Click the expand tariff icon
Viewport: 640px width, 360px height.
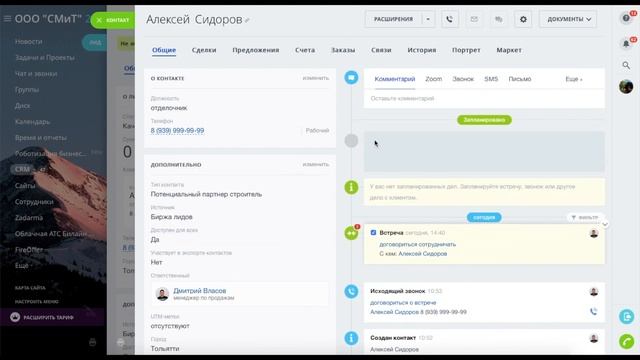point(15,317)
